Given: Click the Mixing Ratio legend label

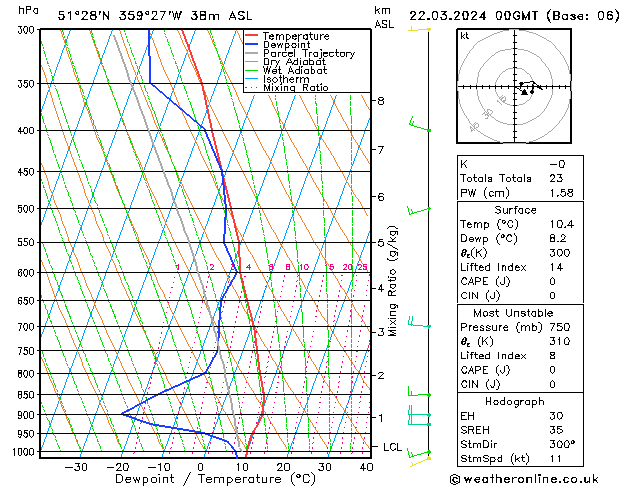Looking at the screenshot, I should 296,87.
